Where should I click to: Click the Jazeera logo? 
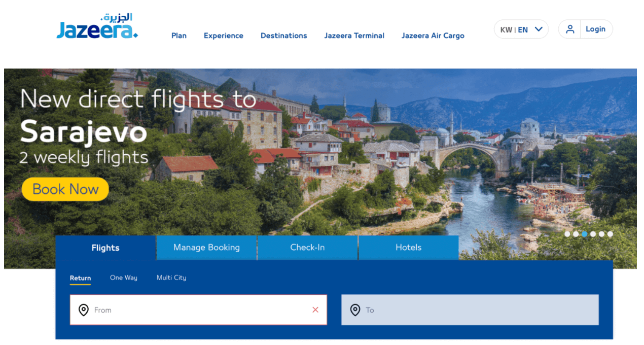pos(97,26)
